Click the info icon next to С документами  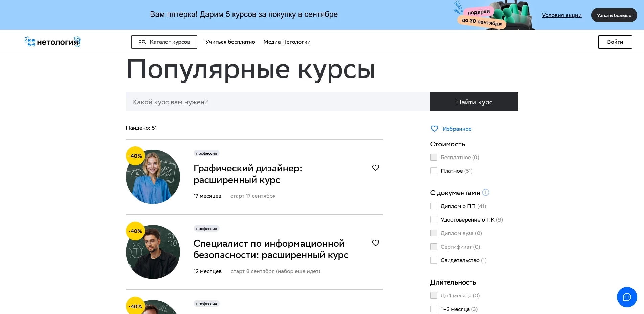pyautogui.click(x=486, y=192)
